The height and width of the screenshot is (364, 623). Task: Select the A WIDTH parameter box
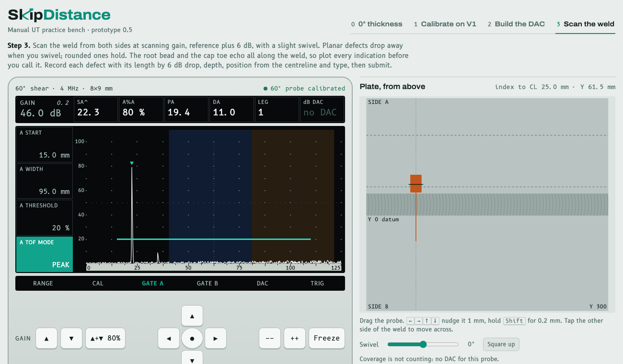(x=45, y=182)
